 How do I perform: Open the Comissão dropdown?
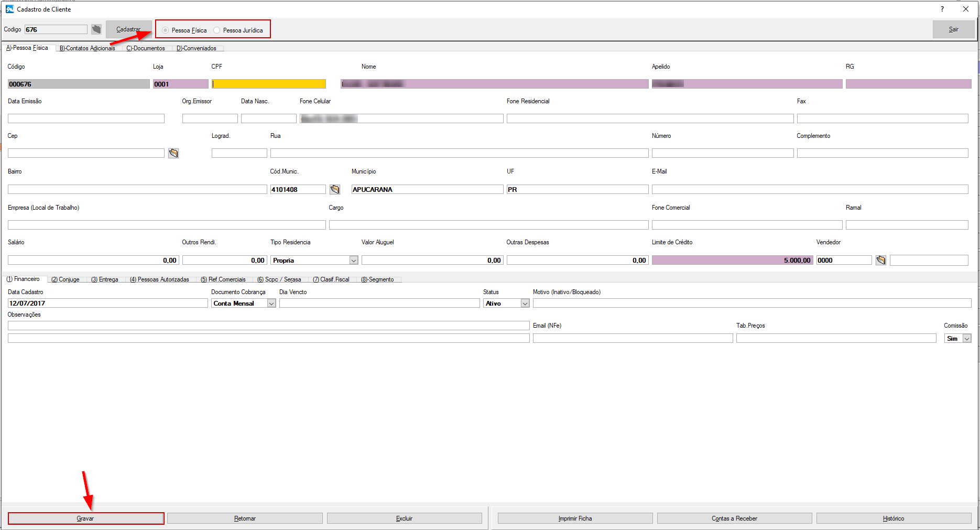[967, 339]
